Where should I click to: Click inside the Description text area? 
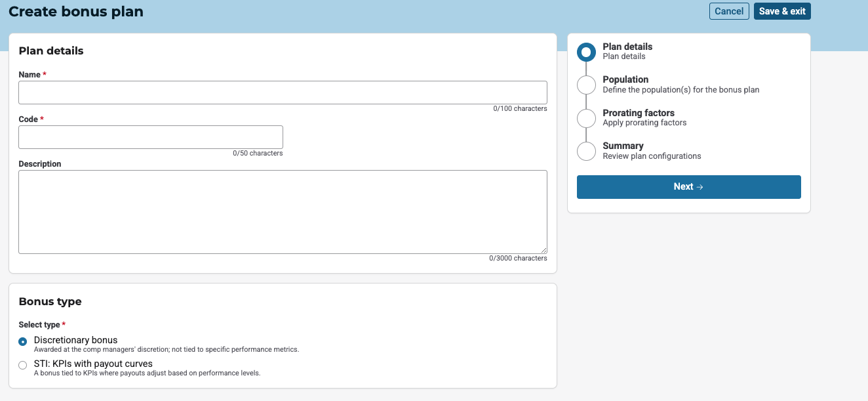[283, 211]
